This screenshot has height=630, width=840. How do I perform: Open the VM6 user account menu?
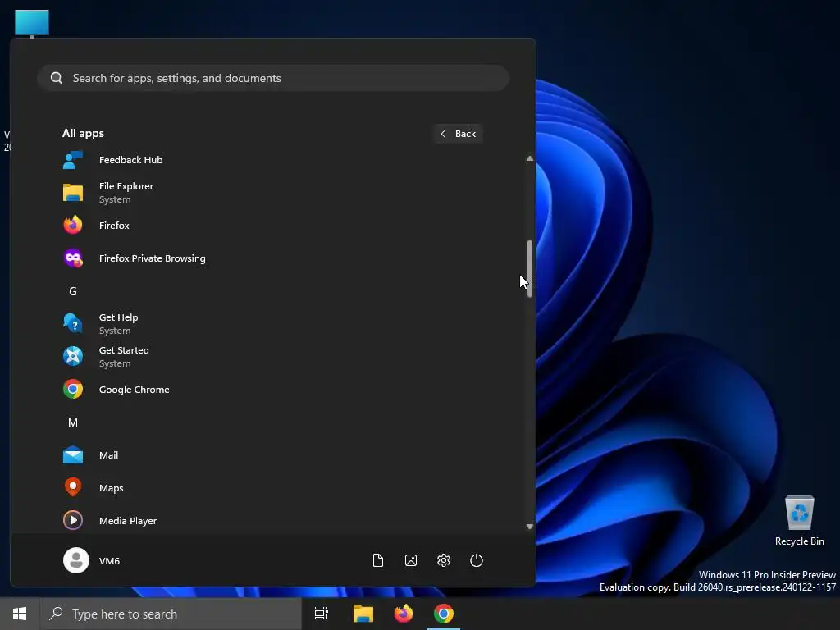pos(92,560)
